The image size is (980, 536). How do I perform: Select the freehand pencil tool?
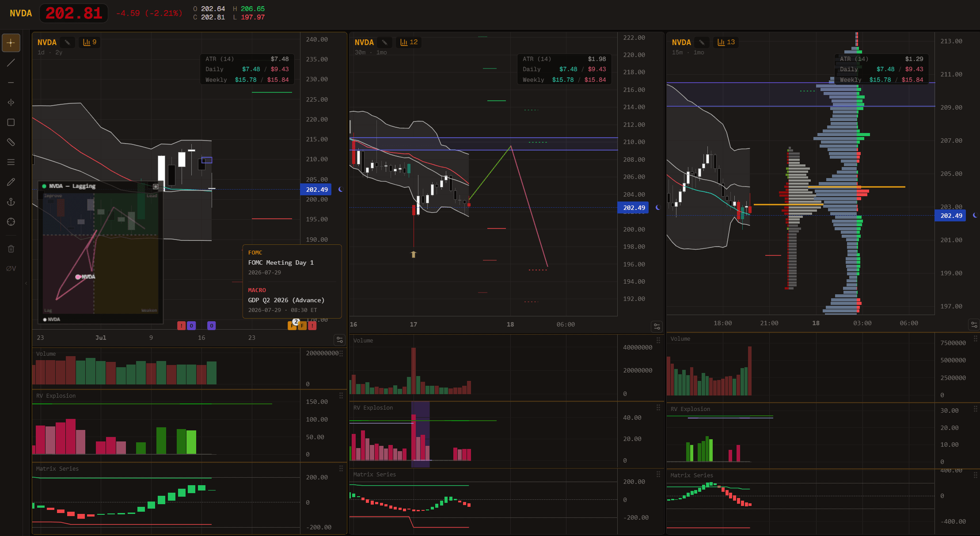pyautogui.click(x=11, y=182)
